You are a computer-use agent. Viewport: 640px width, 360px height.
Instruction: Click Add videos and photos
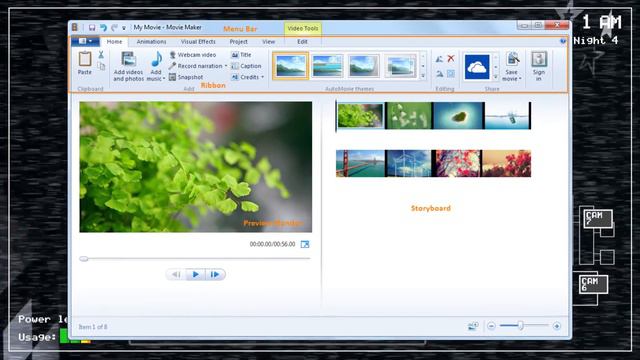tap(129, 65)
